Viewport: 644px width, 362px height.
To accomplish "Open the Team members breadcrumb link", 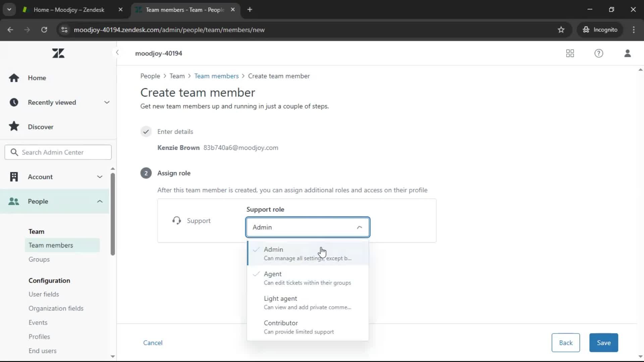I will (216, 76).
